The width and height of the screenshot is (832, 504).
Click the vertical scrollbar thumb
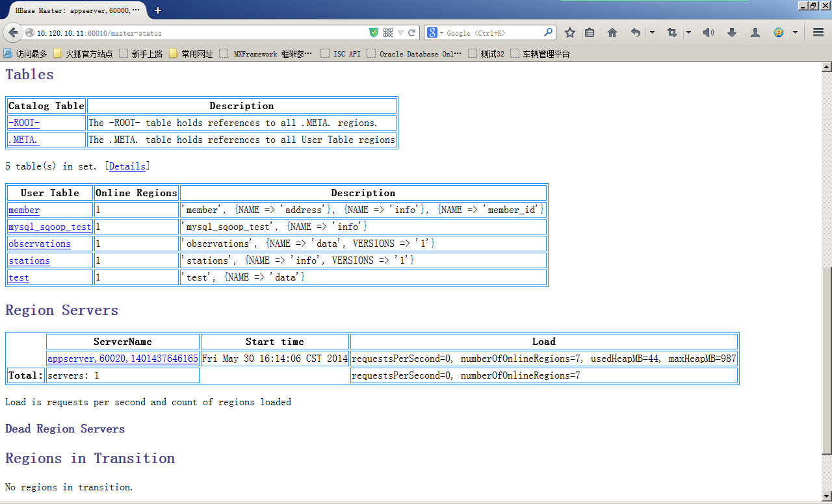[x=826, y=360]
